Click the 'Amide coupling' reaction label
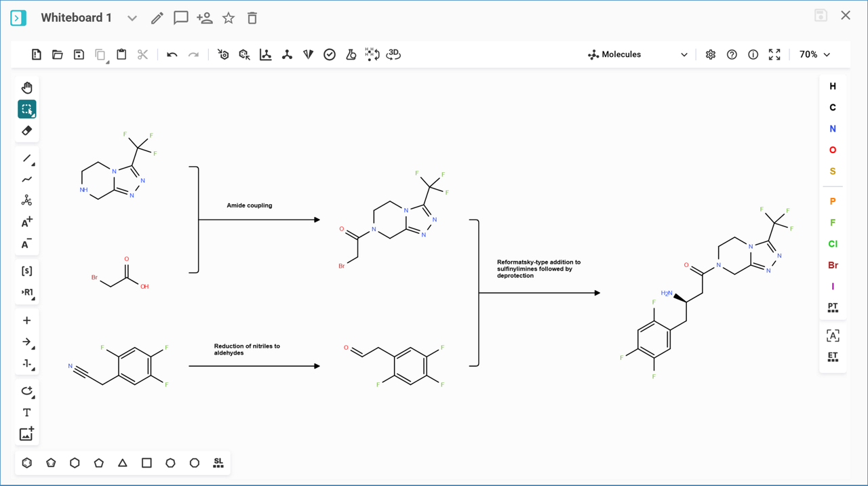 point(250,205)
